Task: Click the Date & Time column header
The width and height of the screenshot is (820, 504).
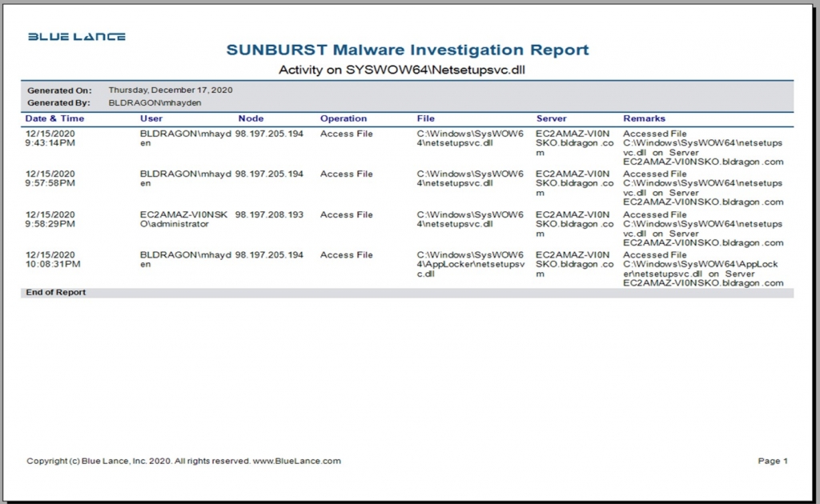Action: pyautogui.click(x=54, y=118)
